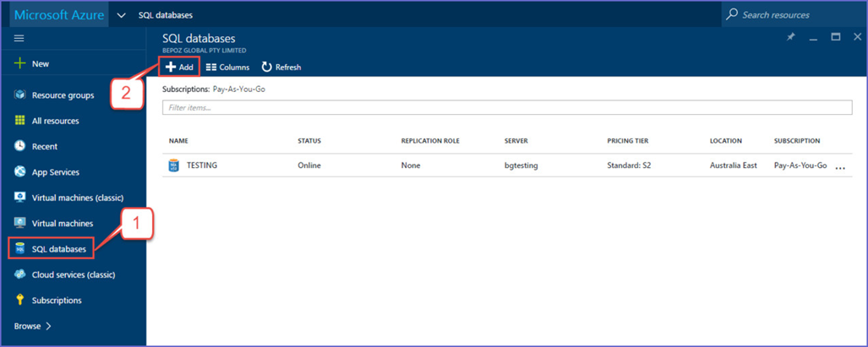Viewport: 868px width, 347px height.
Task: Click the None replication role cell
Action: point(410,165)
